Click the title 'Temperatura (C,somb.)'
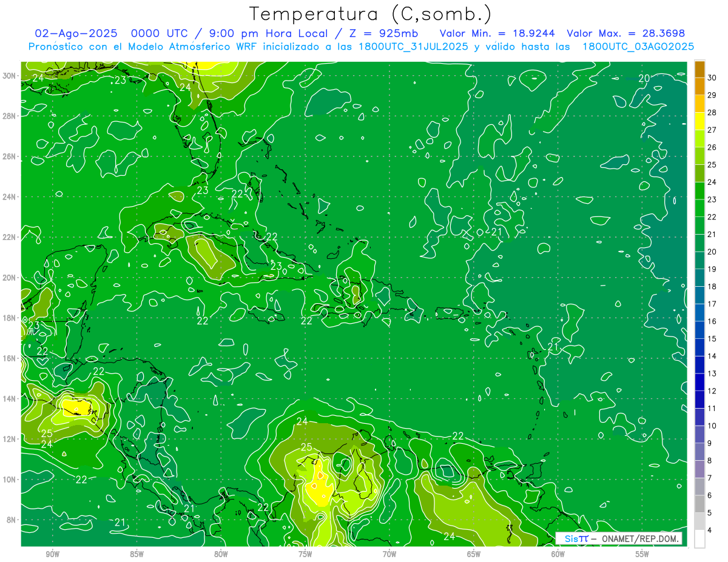 click(x=371, y=13)
